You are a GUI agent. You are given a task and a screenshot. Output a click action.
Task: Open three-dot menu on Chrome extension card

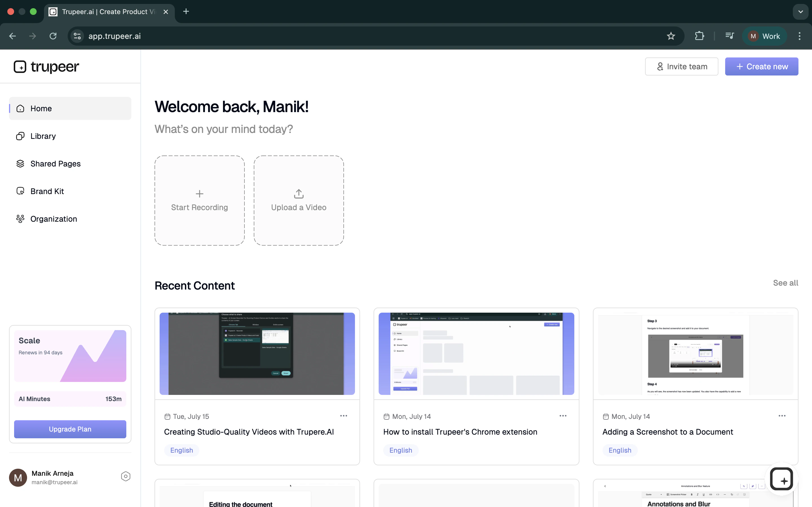(x=563, y=416)
